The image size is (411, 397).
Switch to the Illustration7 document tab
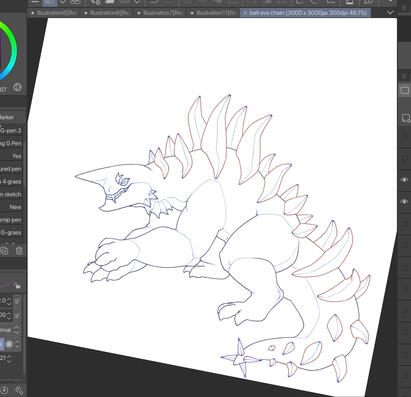pyautogui.click(x=161, y=13)
